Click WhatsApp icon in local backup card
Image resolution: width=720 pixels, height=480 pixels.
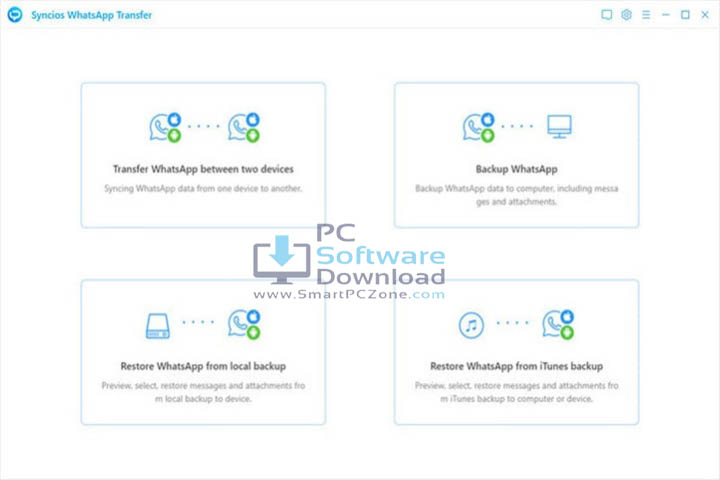(244, 324)
